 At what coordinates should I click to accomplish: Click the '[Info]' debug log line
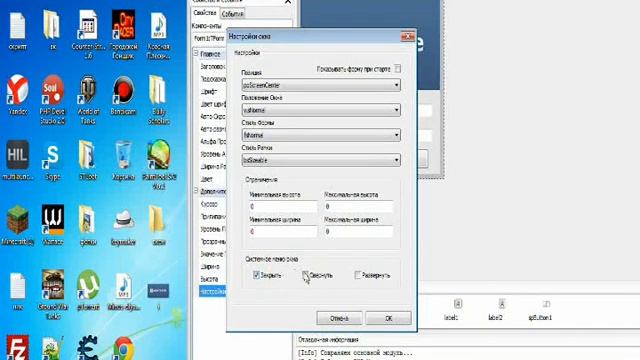pyautogui.click(x=355, y=353)
